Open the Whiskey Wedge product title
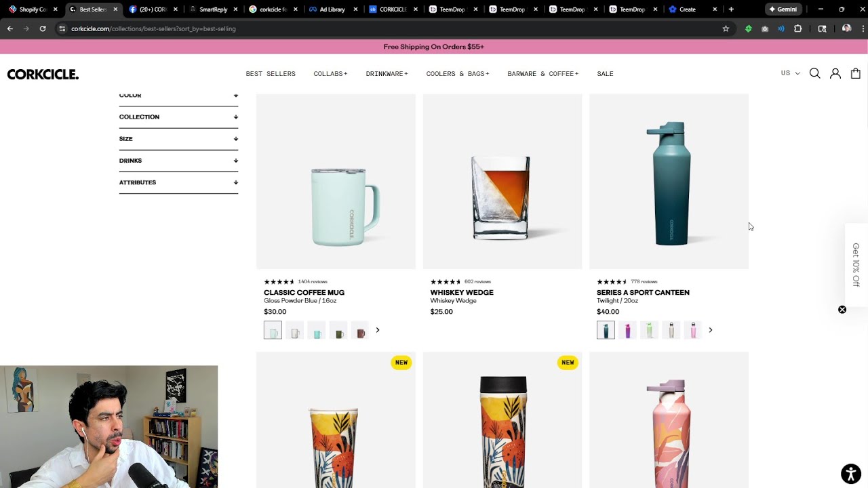 (462, 293)
